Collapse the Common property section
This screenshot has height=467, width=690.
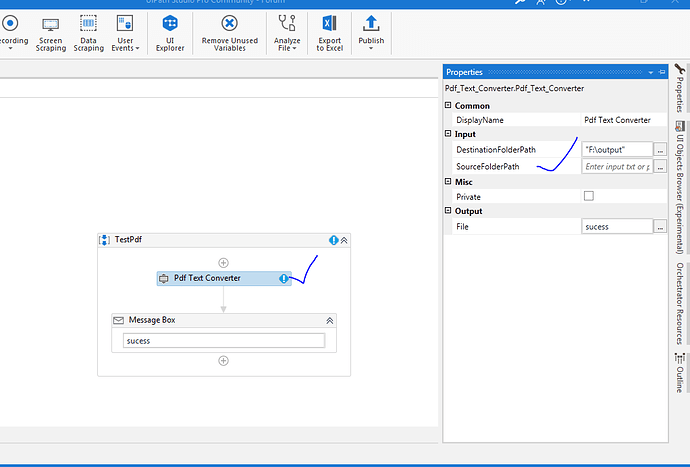click(448, 105)
